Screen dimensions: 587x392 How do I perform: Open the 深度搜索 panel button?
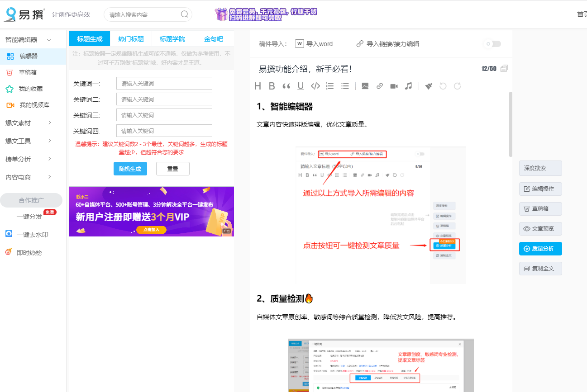pyautogui.click(x=540, y=168)
